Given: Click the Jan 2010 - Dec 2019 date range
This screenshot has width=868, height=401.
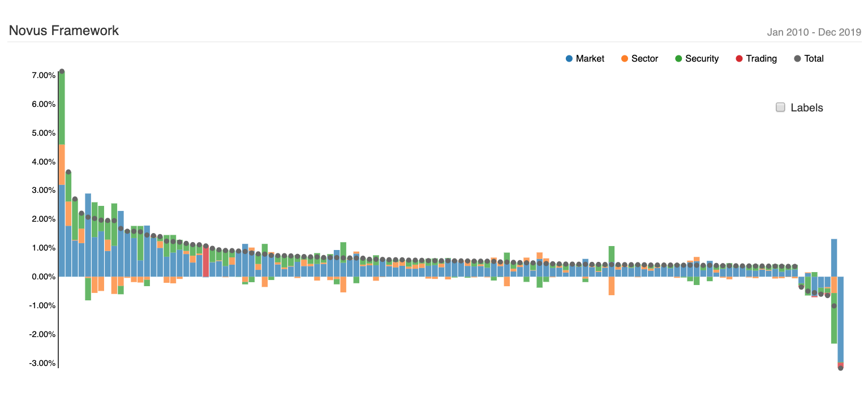Looking at the screenshot, I should coord(814,32).
